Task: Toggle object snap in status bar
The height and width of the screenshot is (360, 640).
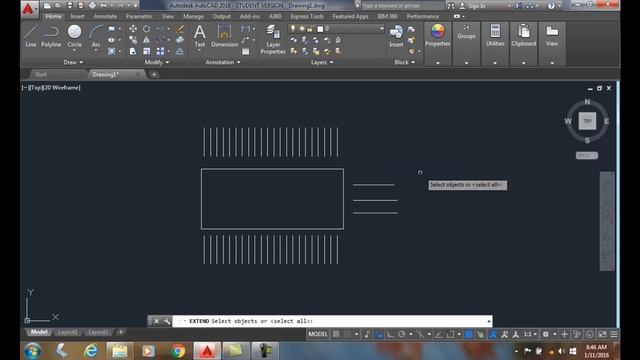Action: coord(450,334)
